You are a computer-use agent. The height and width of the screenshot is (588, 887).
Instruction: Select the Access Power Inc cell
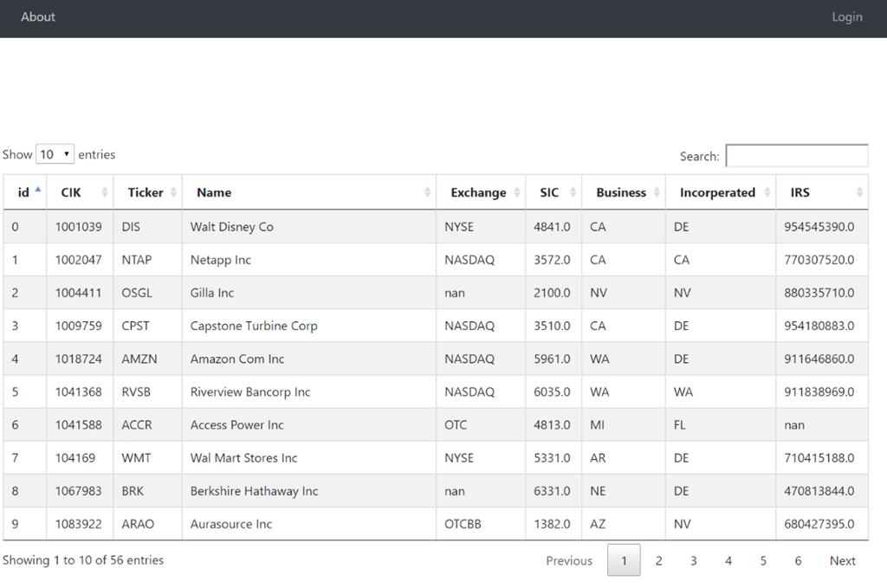(x=309, y=424)
